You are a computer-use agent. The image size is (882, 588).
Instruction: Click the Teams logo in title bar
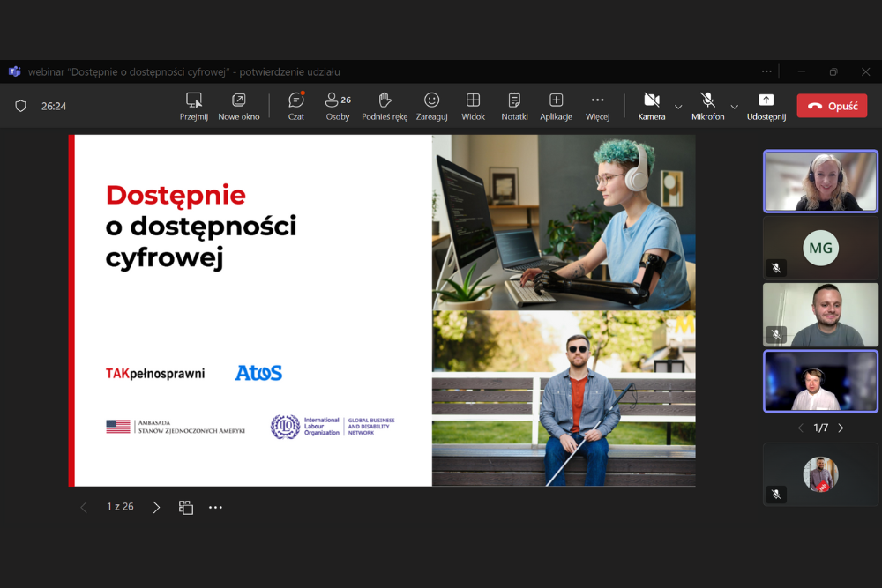point(15,71)
